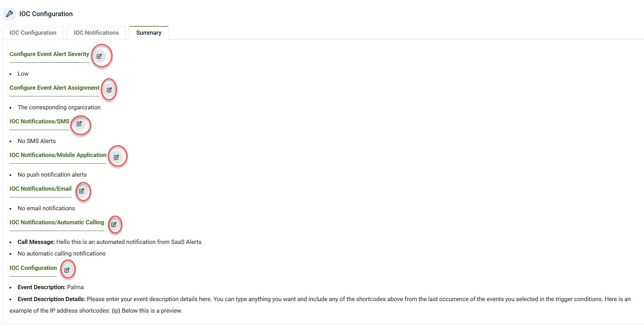Click the IOC Notifications/SMS heading link
Image resolution: width=644 pixels, height=333 pixels.
[39, 121]
